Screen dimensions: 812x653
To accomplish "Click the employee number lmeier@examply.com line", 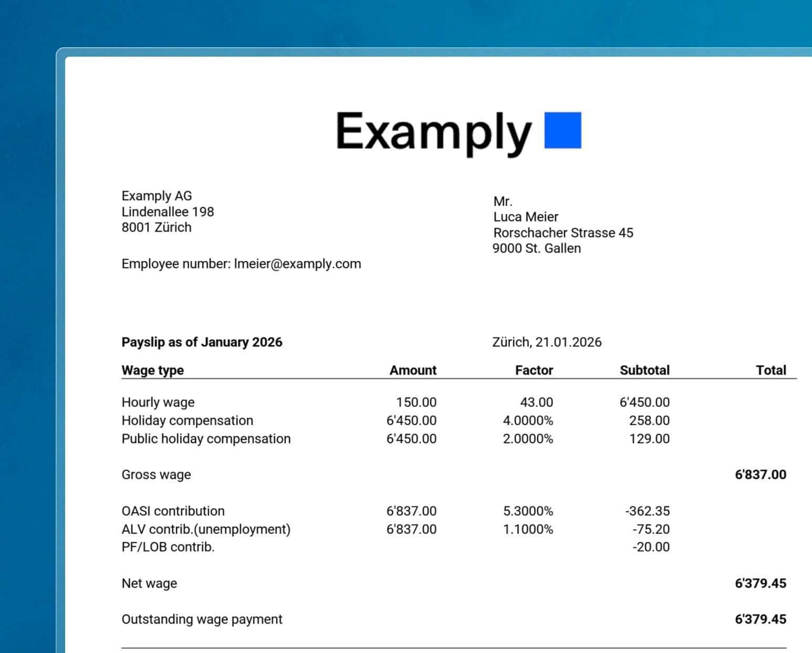I will [241, 264].
